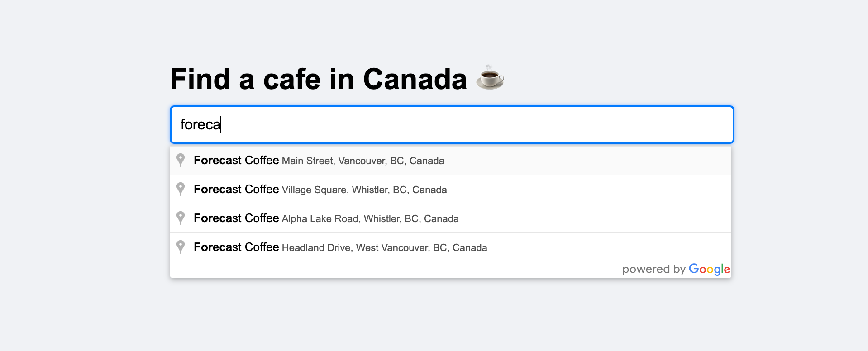Click the pin icon beside Alpha Lake Road suggestion

[x=181, y=218]
